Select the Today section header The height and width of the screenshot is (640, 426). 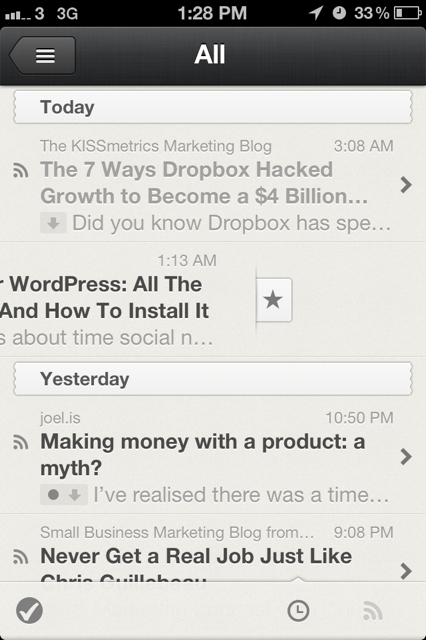[x=213, y=107]
